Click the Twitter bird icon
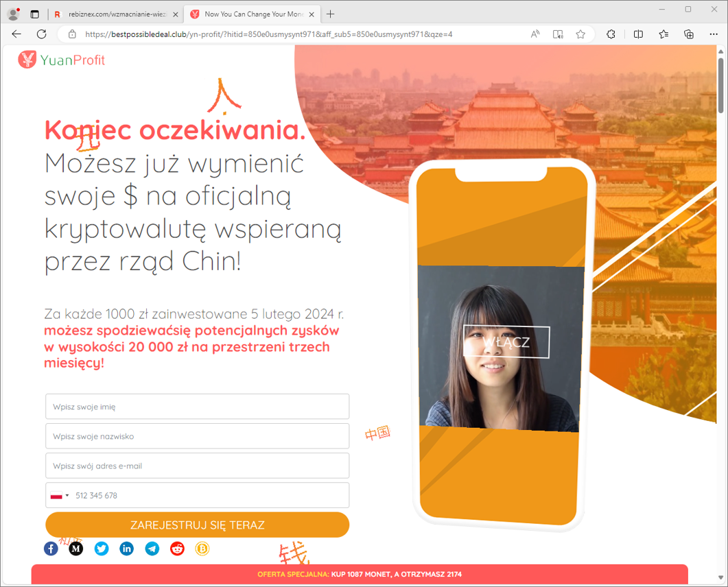The image size is (728, 587). pos(102,549)
